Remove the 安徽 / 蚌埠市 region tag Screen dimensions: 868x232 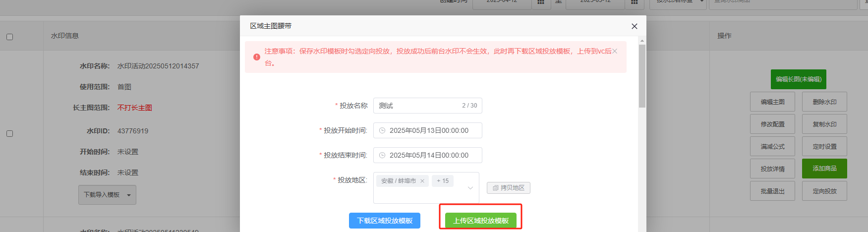coord(422,181)
